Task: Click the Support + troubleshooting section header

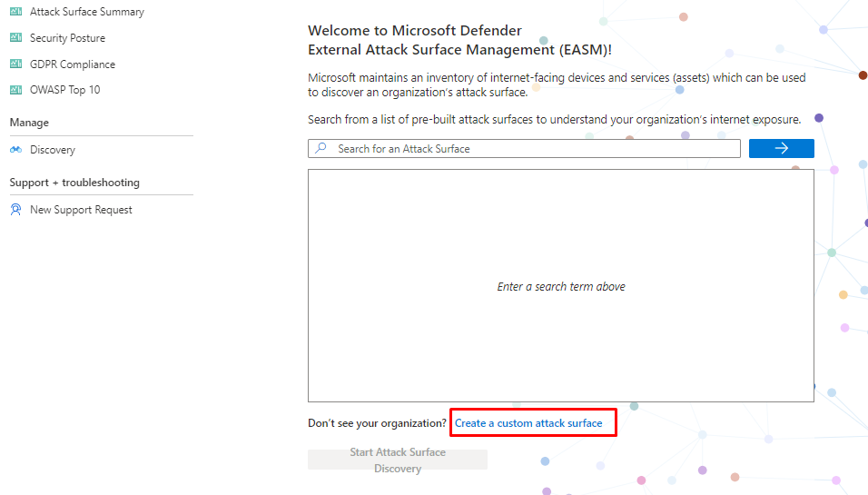Action: point(74,183)
